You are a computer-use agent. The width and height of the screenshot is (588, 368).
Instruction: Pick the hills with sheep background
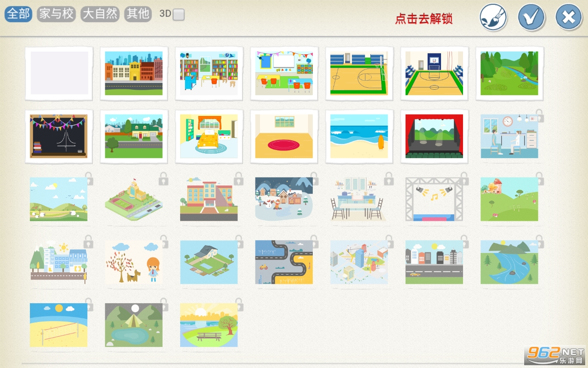point(59,199)
